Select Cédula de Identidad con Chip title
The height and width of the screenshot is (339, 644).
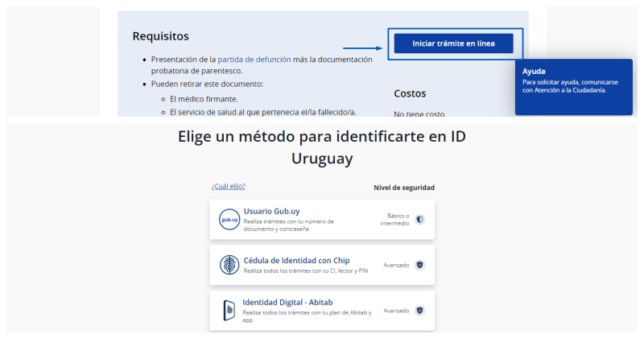point(296,259)
